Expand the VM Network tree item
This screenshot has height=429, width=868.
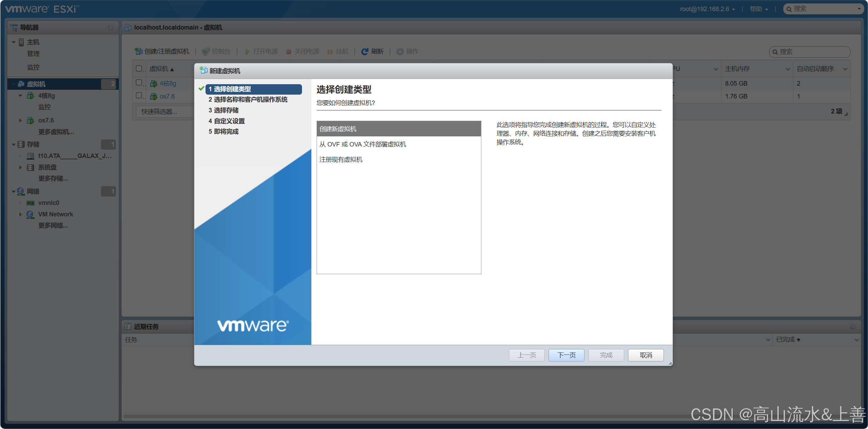(x=20, y=214)
